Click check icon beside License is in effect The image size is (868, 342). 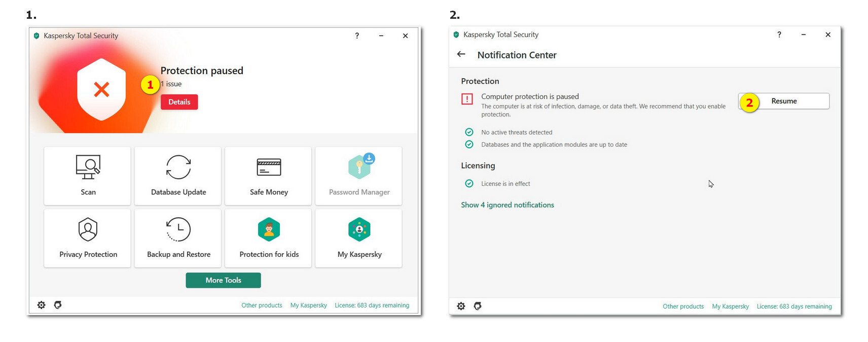(x=469, y=184)
